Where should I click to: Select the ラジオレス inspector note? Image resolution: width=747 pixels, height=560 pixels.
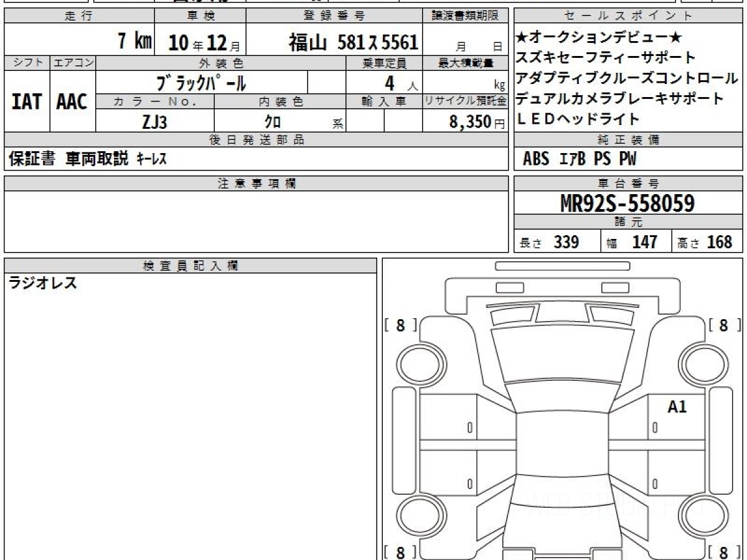pyautogui.click(x=43, y=283)
